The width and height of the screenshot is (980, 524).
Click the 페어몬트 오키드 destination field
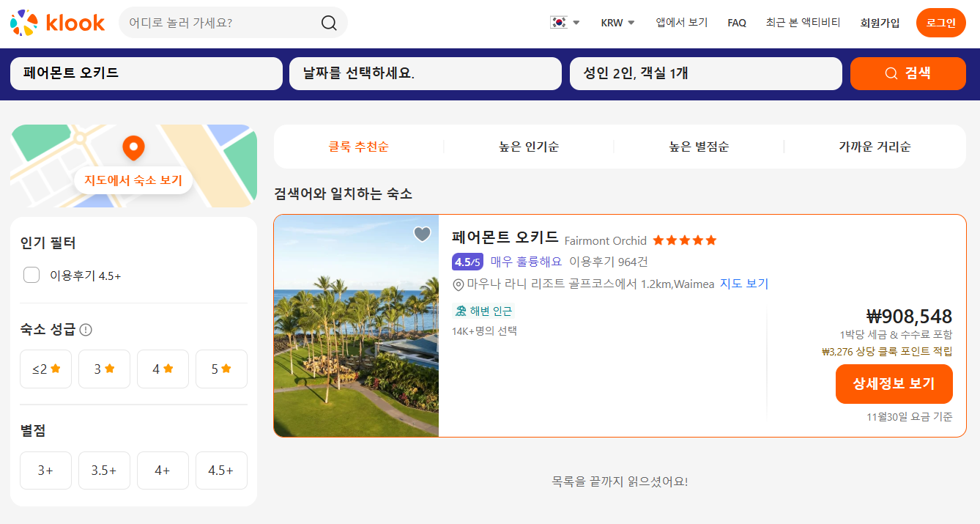click(146, 73)
